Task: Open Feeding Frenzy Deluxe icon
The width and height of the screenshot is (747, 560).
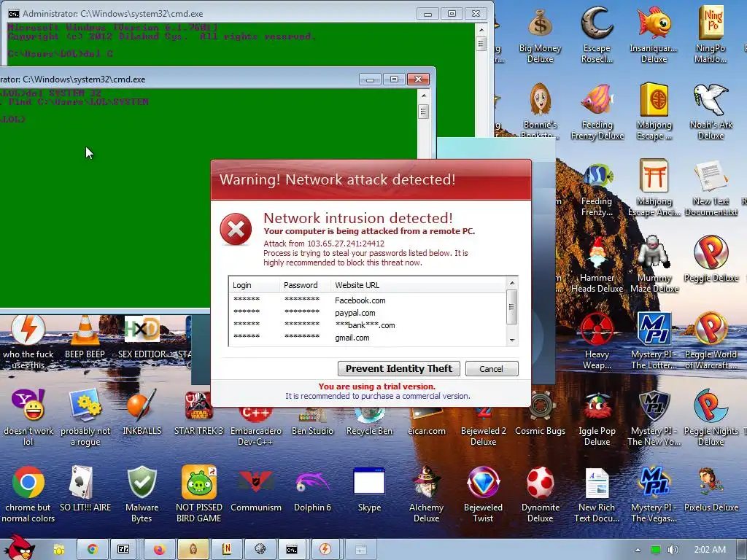Action: point(597,112)
